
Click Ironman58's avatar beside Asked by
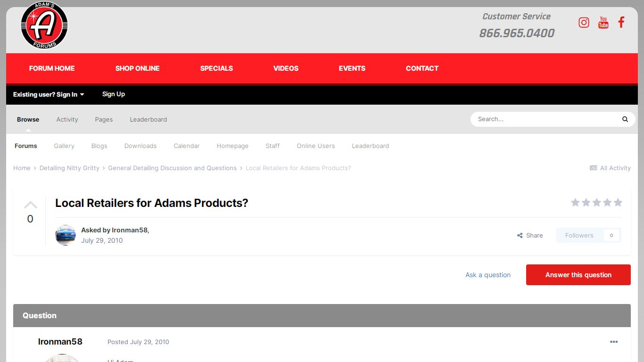click(66, 235)
